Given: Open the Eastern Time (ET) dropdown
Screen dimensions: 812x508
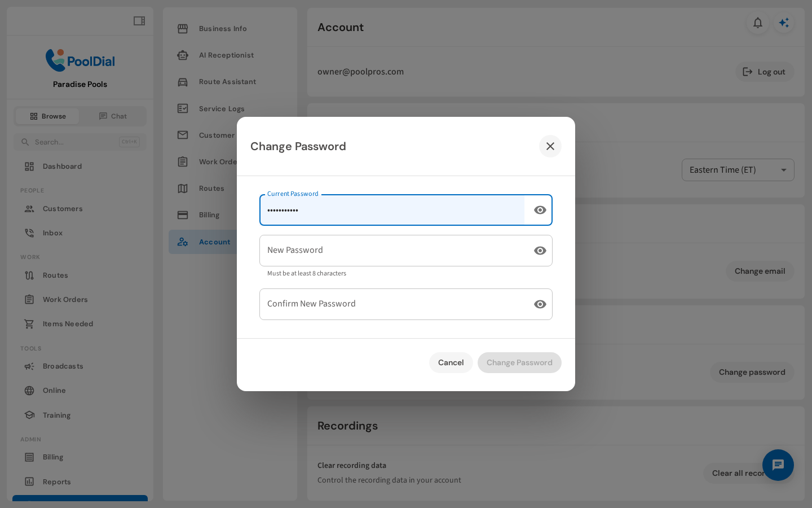Looking at the screenshot, I should pos(738,170).
